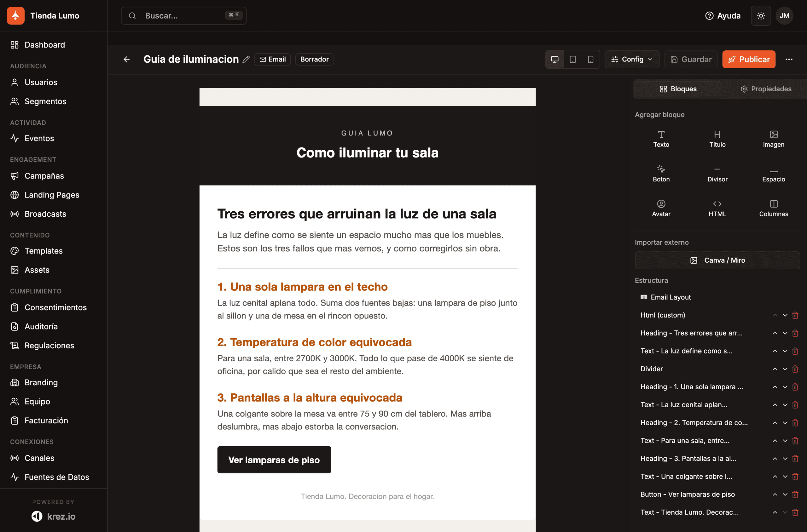Move Divider block up
Viewport: 807px width, 532px height.
(x=775, y=369)
